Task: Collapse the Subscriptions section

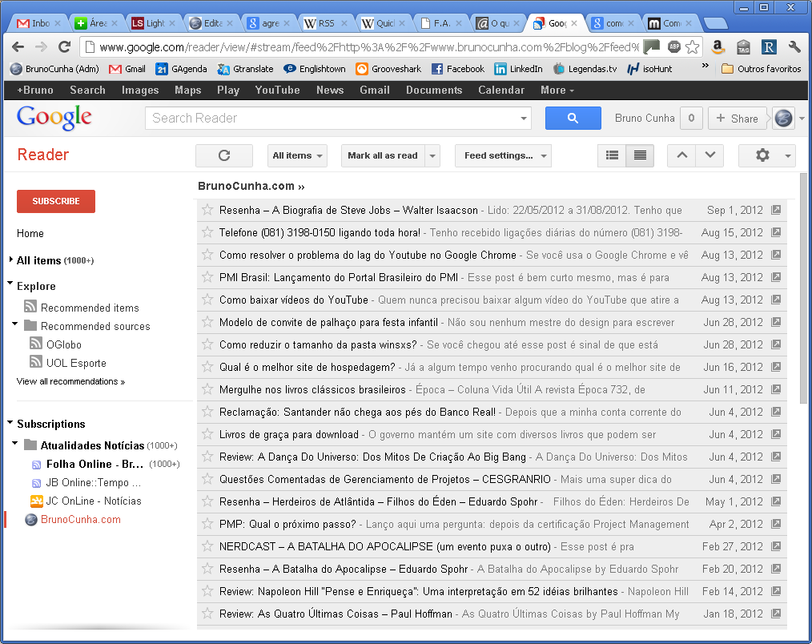Action: pyautogui.click(x=10, y=422)
